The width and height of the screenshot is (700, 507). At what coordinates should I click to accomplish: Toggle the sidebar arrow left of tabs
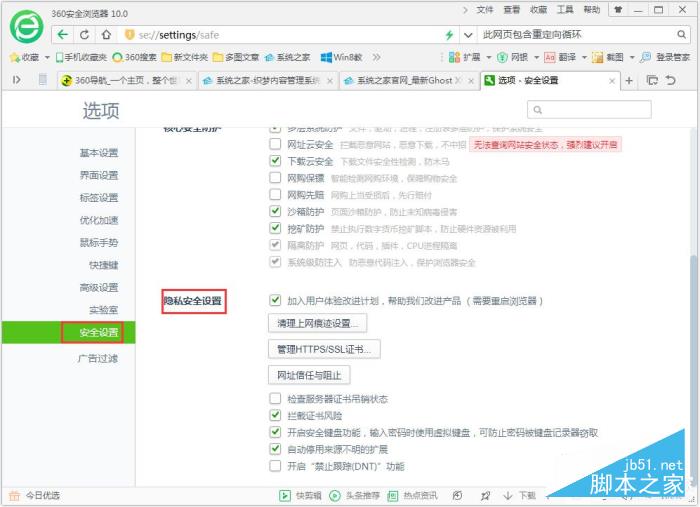[17, 80]
